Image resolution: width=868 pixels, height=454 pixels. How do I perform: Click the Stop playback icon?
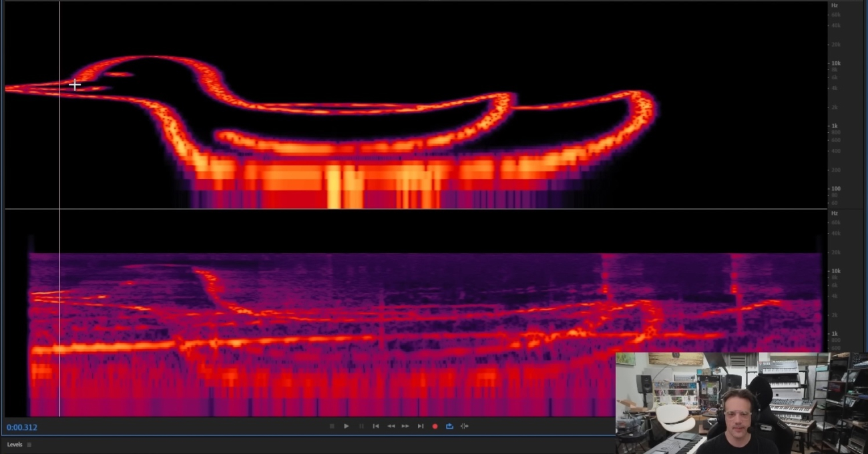coord(332,425)
